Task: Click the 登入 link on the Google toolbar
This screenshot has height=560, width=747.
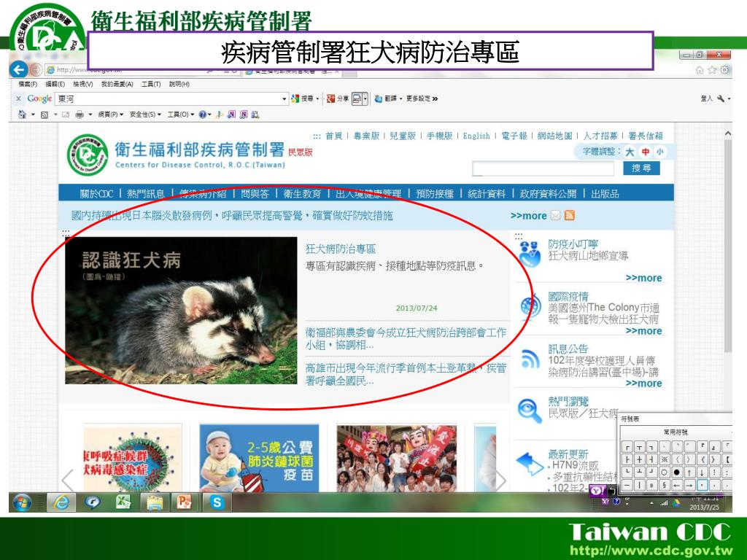Action: click(x=706, y=98)
